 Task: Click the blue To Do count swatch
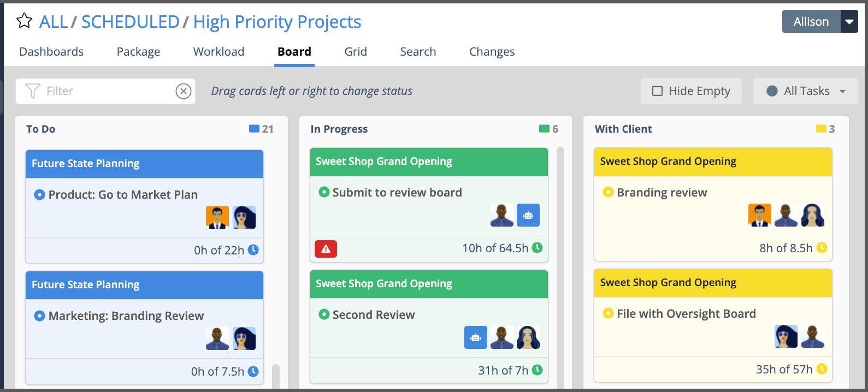(254, 129)
